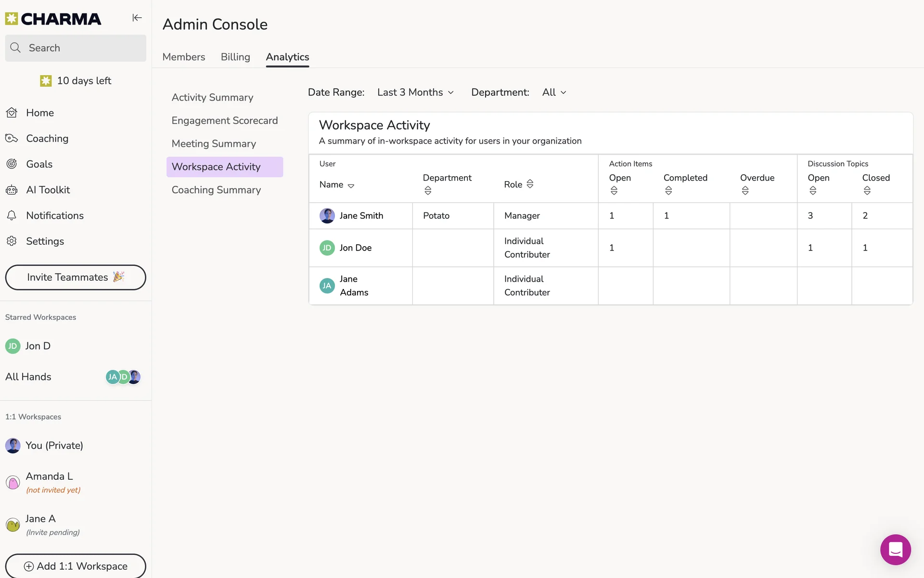
Task: Open the chat support bubble
Action: click(895, 549)
